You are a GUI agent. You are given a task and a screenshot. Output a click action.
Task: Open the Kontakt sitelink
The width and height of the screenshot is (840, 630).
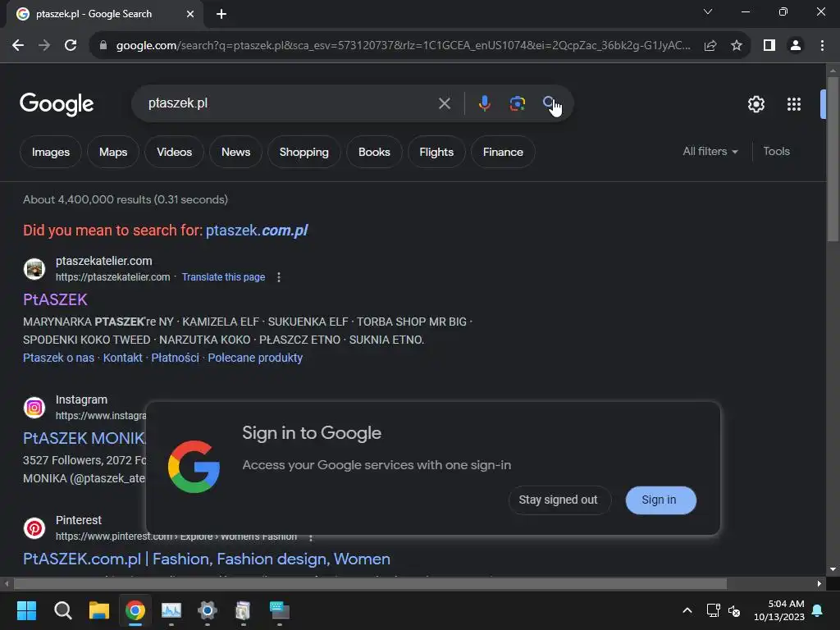[123, 358]
